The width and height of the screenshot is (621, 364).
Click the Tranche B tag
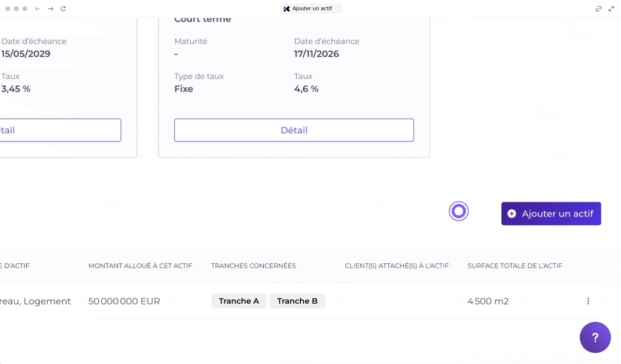[x=297, y=301]
